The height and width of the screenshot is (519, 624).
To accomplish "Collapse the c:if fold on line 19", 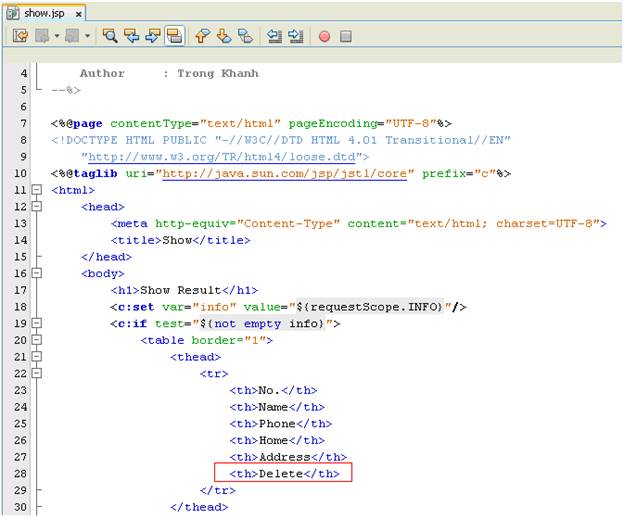I will click(37, 323).
